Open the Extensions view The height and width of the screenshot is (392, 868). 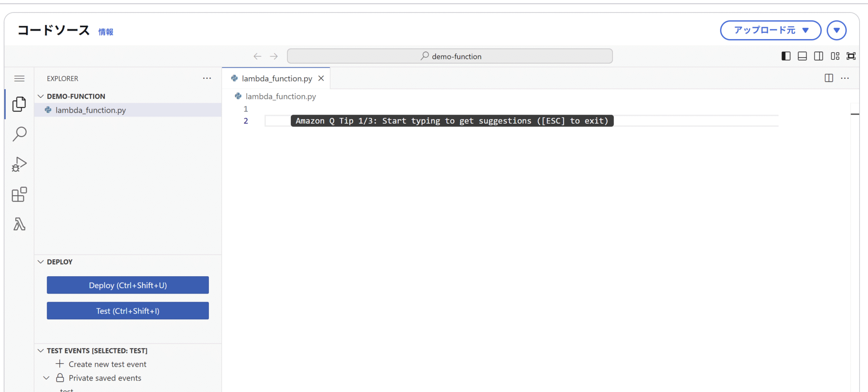[x=19, y=194]
